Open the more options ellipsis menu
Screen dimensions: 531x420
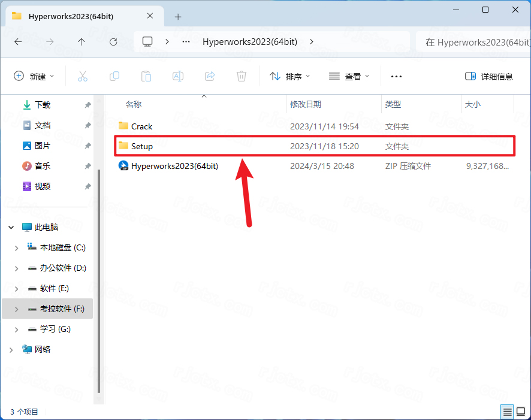click(396, 76)
